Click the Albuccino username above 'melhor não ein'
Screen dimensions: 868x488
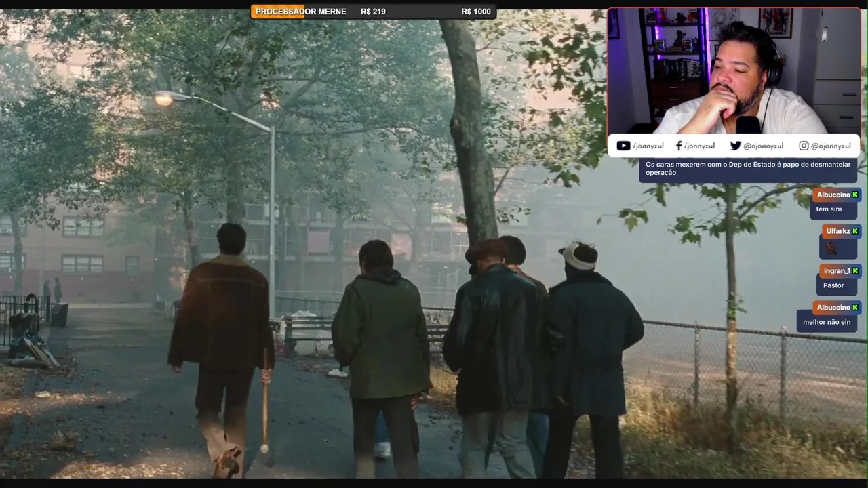833,307
